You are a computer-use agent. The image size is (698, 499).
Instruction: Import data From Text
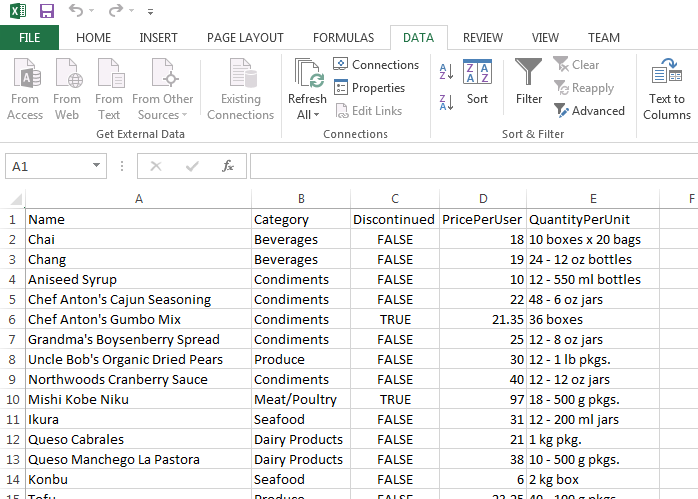click(x=109, y=89)
